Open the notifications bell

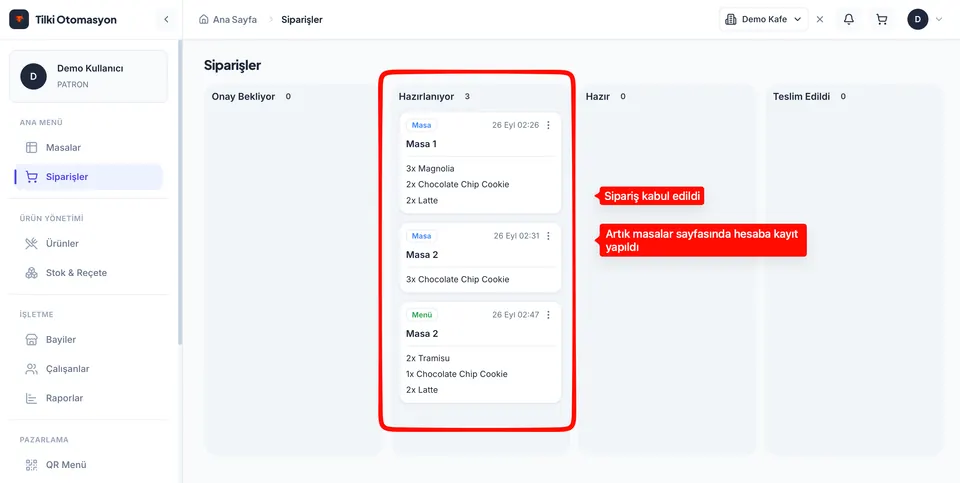849,20
